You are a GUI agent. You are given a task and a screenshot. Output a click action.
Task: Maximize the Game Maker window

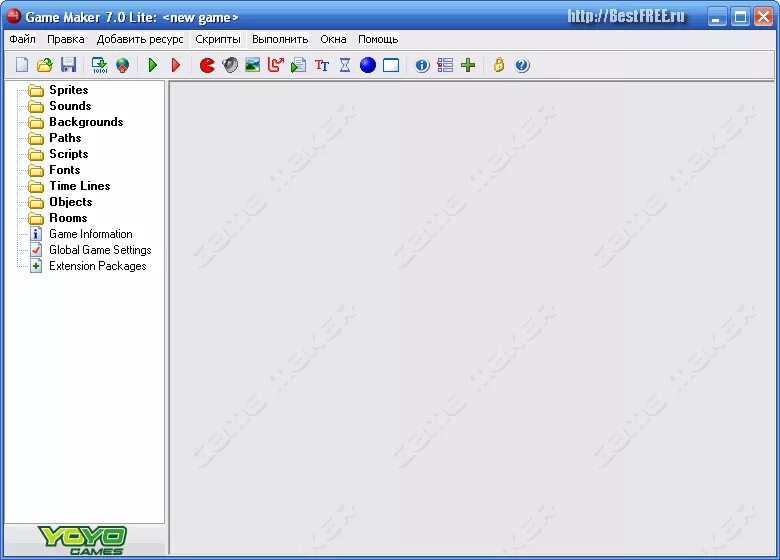[740, 17]
